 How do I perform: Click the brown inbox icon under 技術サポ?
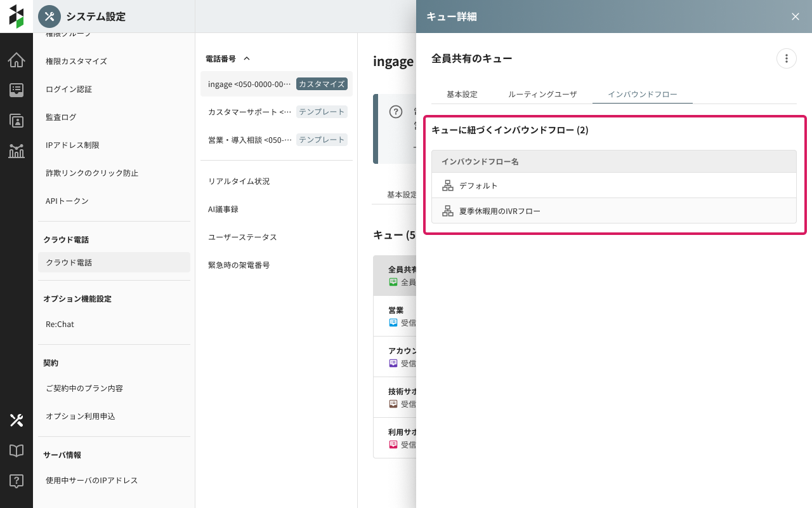(393, 404)
